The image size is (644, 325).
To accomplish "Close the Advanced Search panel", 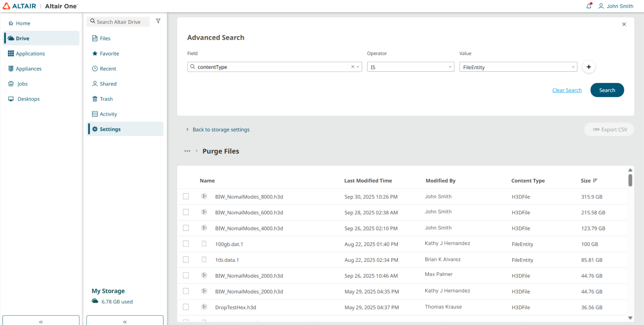I will click(624, 24).
